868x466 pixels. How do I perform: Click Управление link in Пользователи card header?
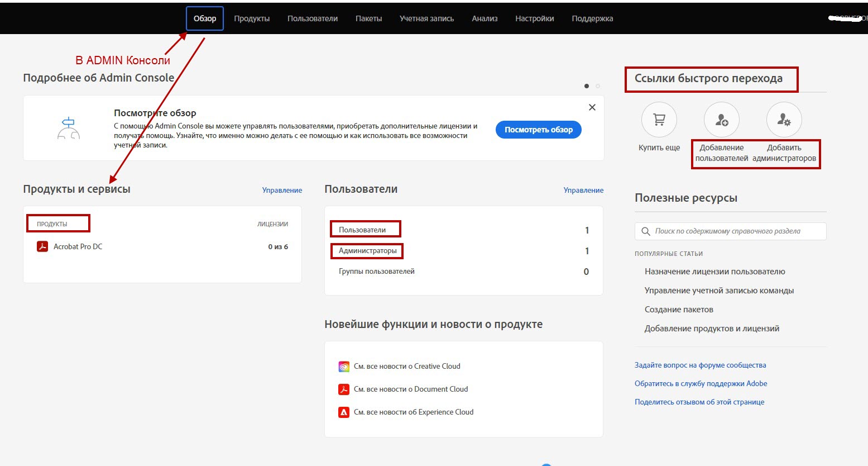tap(583, 190)
